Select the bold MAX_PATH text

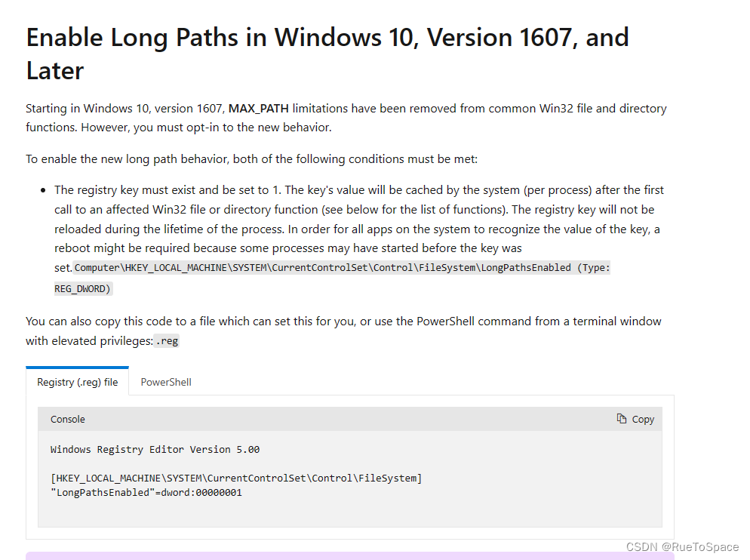[259, 108]
